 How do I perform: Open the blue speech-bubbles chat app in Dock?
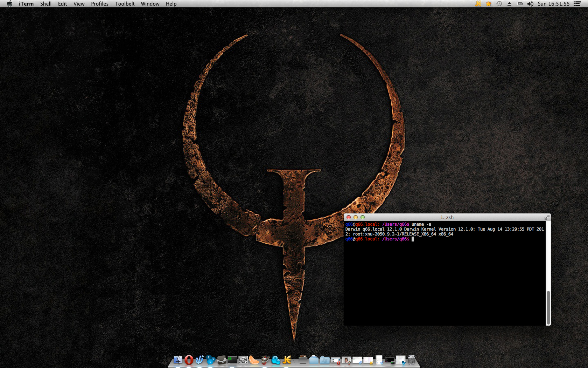(210, 360)
